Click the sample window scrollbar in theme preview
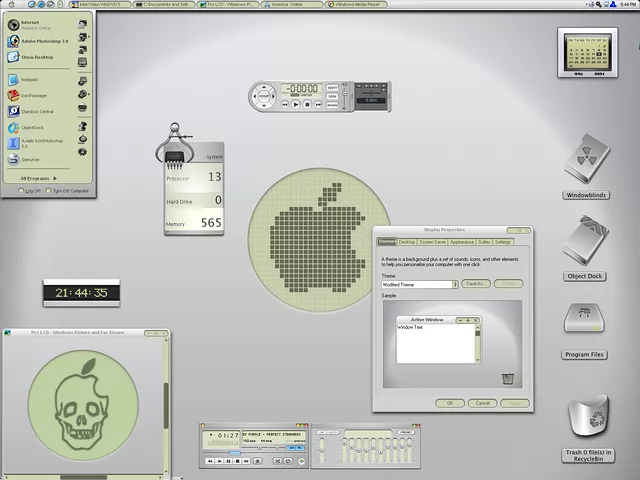The image size is (640, 480). [x=478, y=343]
